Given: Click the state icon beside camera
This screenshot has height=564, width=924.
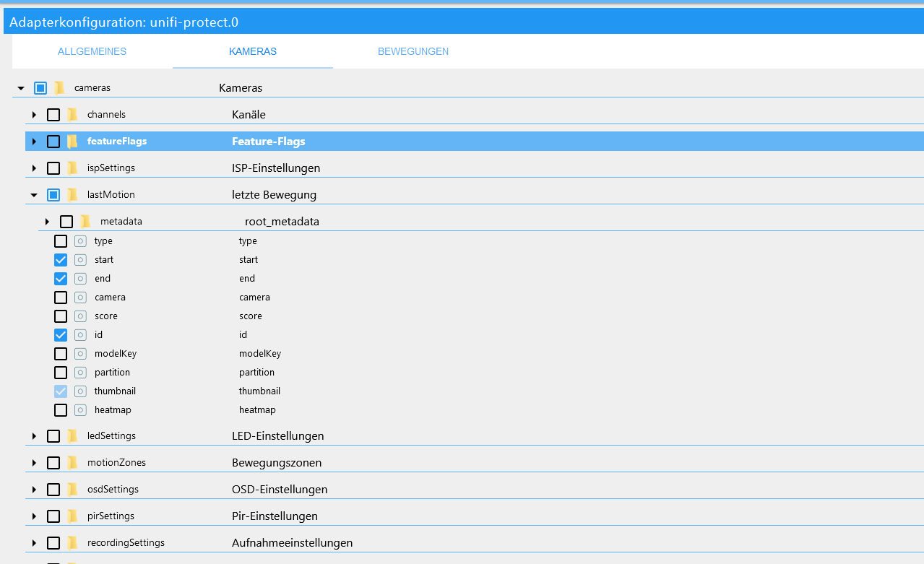Looking at the screenshot, I should coord(80,298).
